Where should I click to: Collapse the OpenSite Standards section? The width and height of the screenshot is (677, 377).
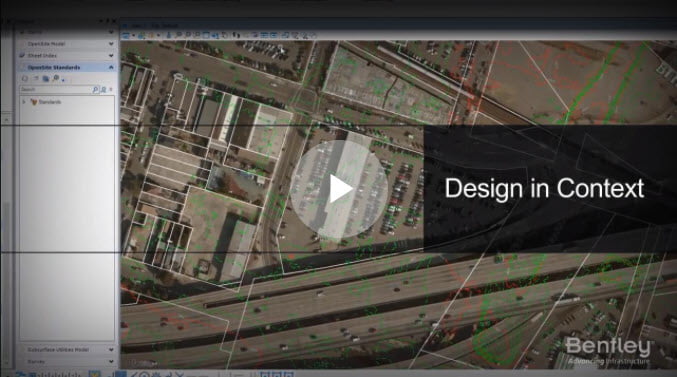pyautogui.click(x=111, y=67)
